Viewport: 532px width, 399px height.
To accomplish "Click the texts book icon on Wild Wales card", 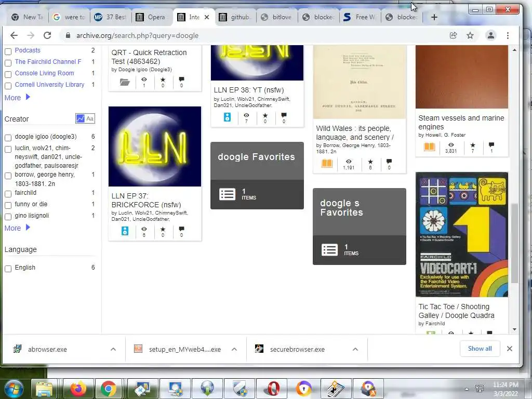I will [x=327, y=164].
